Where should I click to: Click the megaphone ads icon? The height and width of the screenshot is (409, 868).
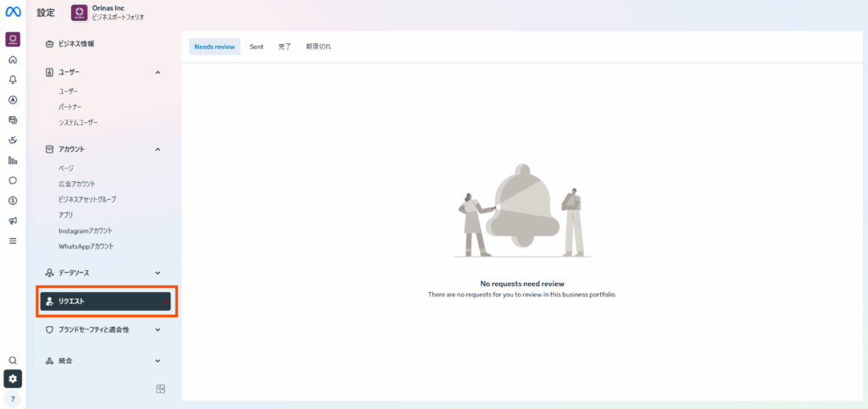(13, 221)
